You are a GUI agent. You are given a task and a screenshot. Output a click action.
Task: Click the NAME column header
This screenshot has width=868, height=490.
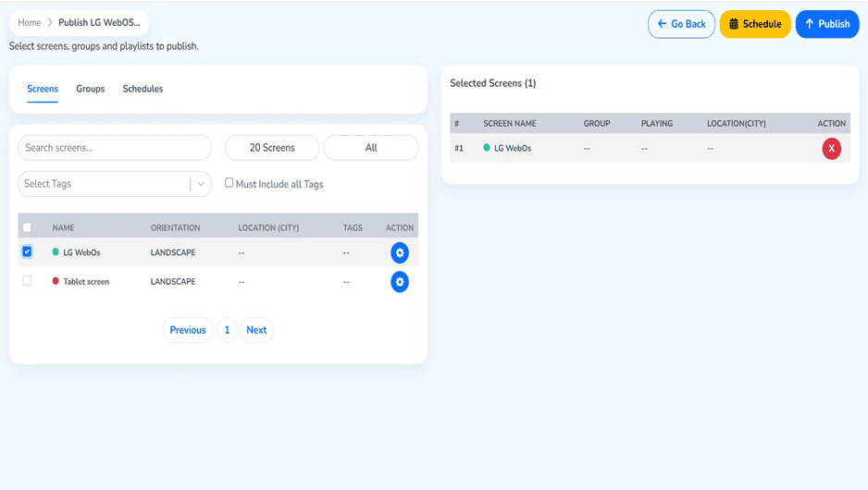pyautogui.click(x=63, y=227)
